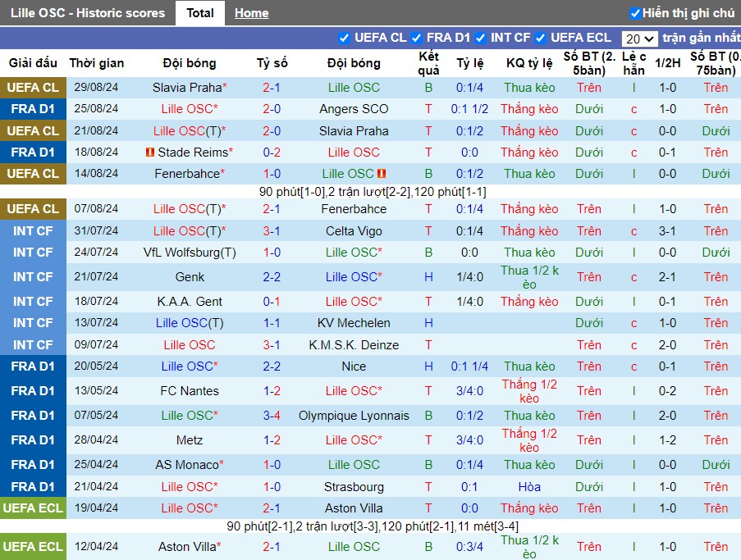Image resolution: width=741 pixels, height=560 pixels.
Task: Open Celta Vigo team link
Action: (354, 231)
